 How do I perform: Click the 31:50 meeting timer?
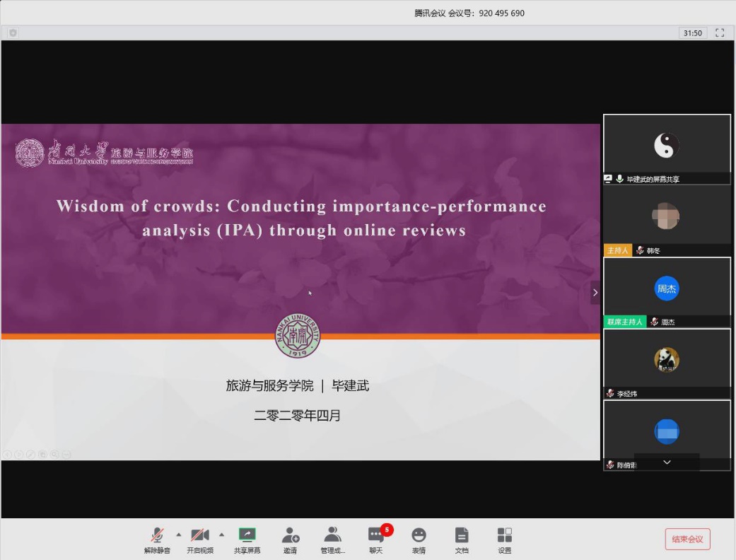(x=692, y=33)
